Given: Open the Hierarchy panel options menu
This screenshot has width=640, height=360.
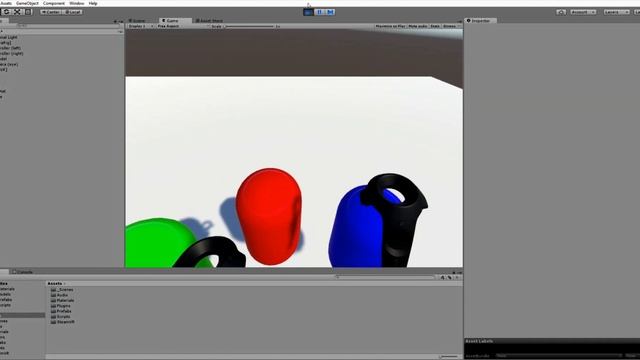Looking at the screenshot, I should pos(120,21).
